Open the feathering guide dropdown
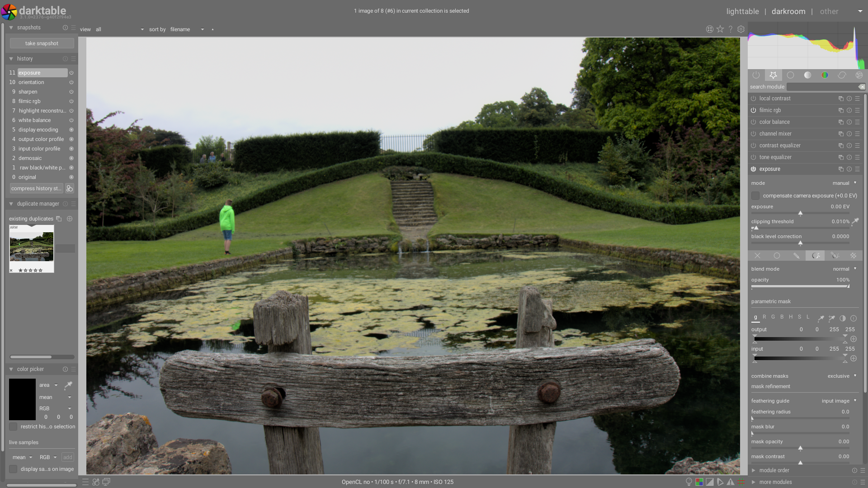The image size is (868, 488). [804, 401]
